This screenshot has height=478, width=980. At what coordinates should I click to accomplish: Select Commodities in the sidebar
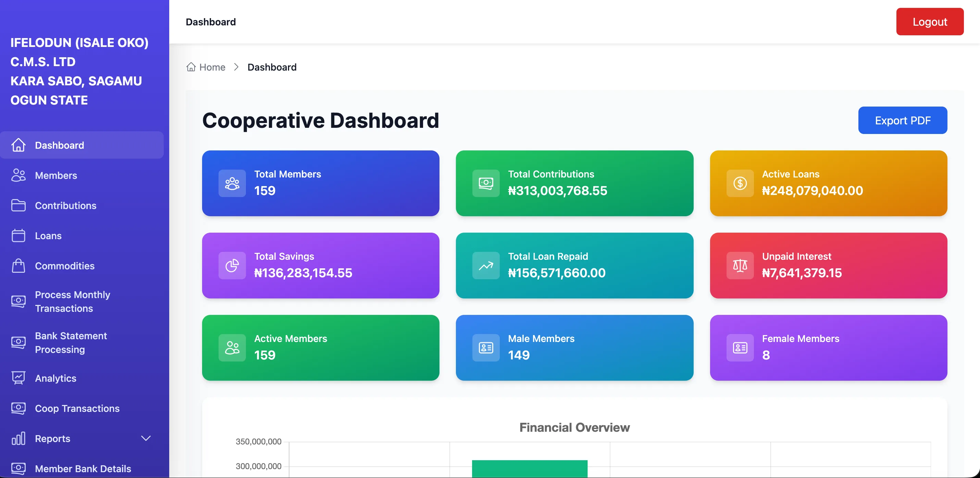(x=82, y=266)
